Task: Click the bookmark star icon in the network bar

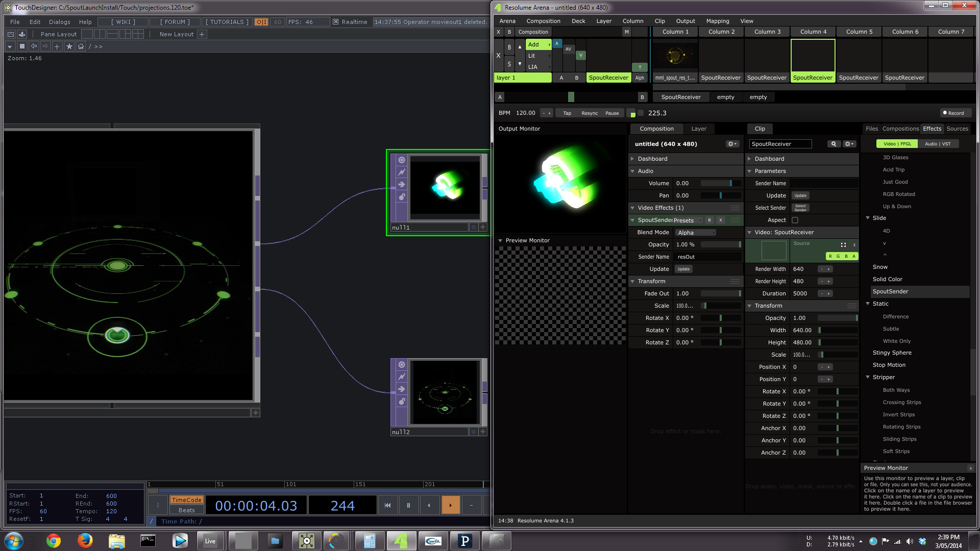Action: pos(69,46)
